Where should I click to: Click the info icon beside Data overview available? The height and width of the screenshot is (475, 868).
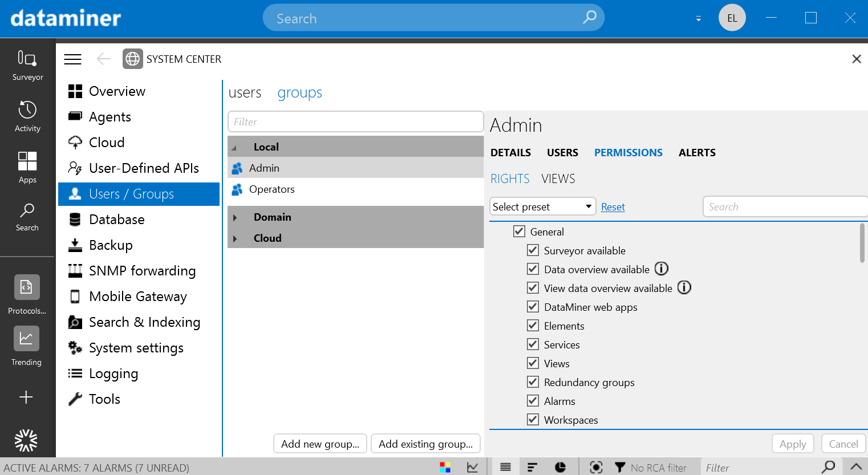662,269
